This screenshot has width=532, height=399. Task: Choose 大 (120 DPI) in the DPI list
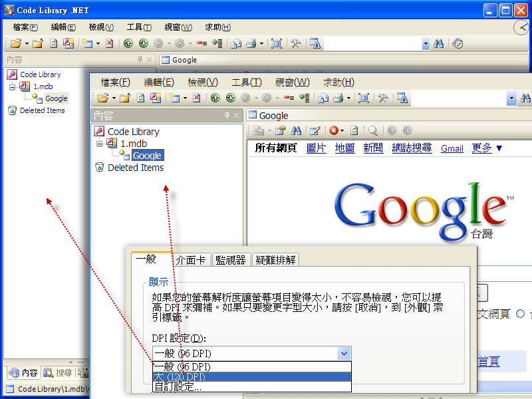tap(252, 377)
